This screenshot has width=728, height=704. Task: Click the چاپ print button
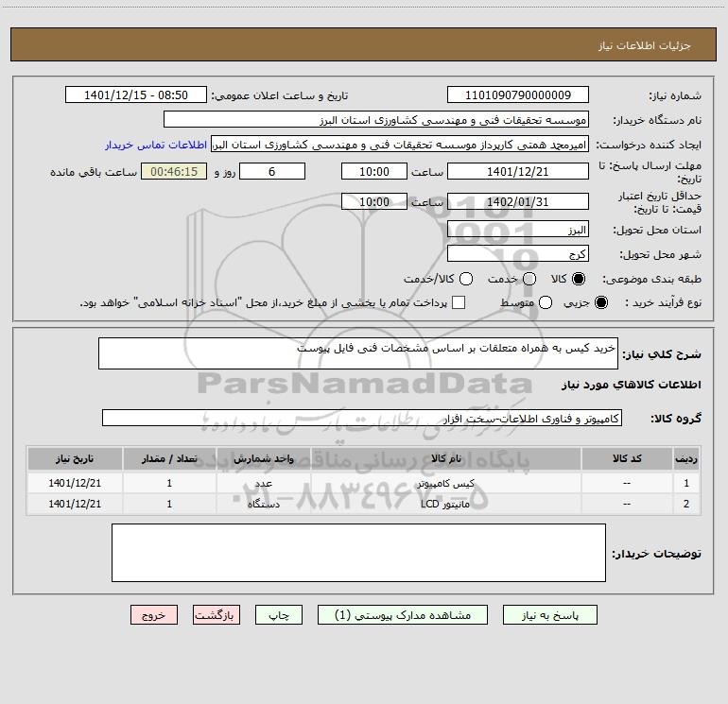(279, 615)
